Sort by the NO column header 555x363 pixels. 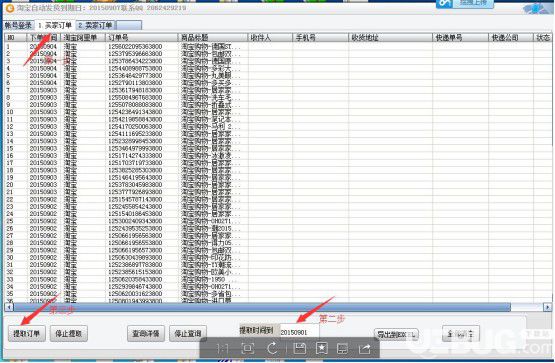pyautogui.click(x=16, y=38)
